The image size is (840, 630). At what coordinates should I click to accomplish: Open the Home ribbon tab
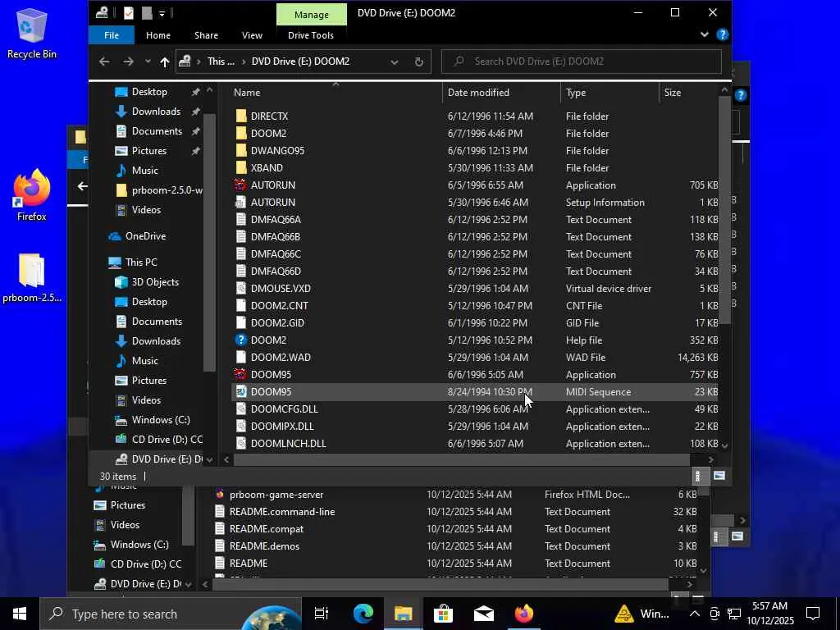(158, 34)
